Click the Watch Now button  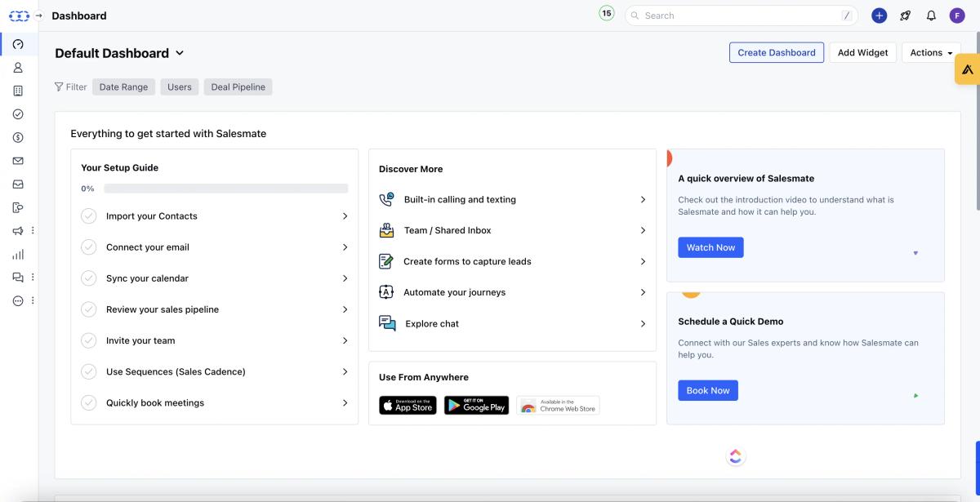click(x=710, y=247)
